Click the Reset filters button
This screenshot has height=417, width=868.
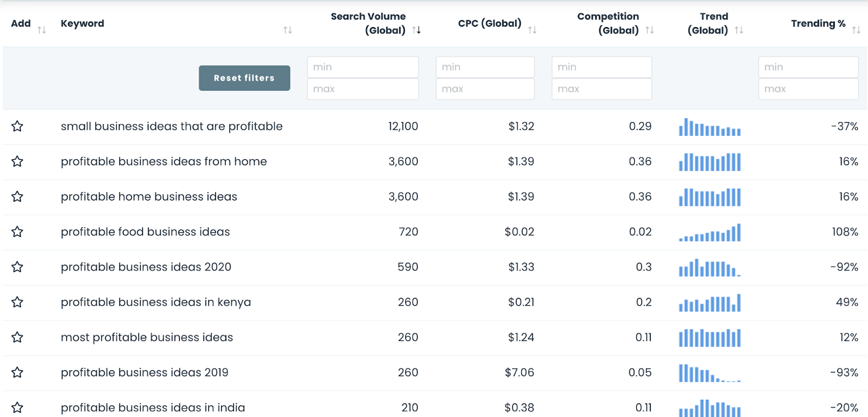coord(244,78)
